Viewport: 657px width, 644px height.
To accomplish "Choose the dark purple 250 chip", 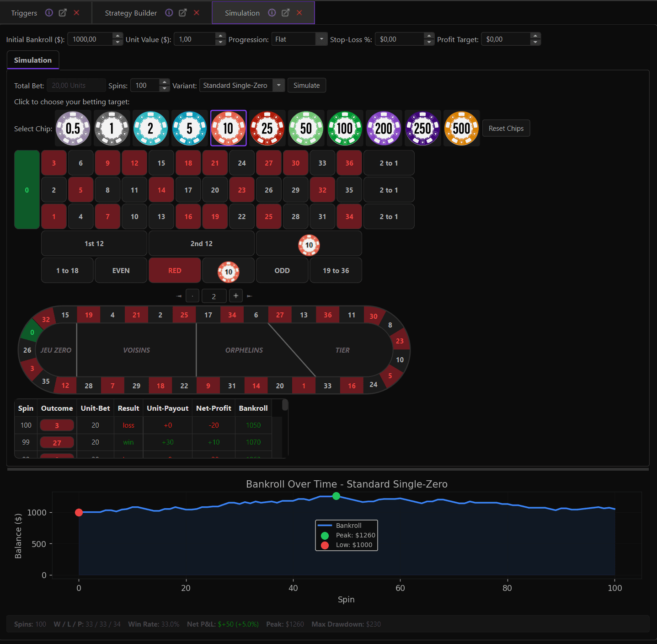I will pos(423,129).
